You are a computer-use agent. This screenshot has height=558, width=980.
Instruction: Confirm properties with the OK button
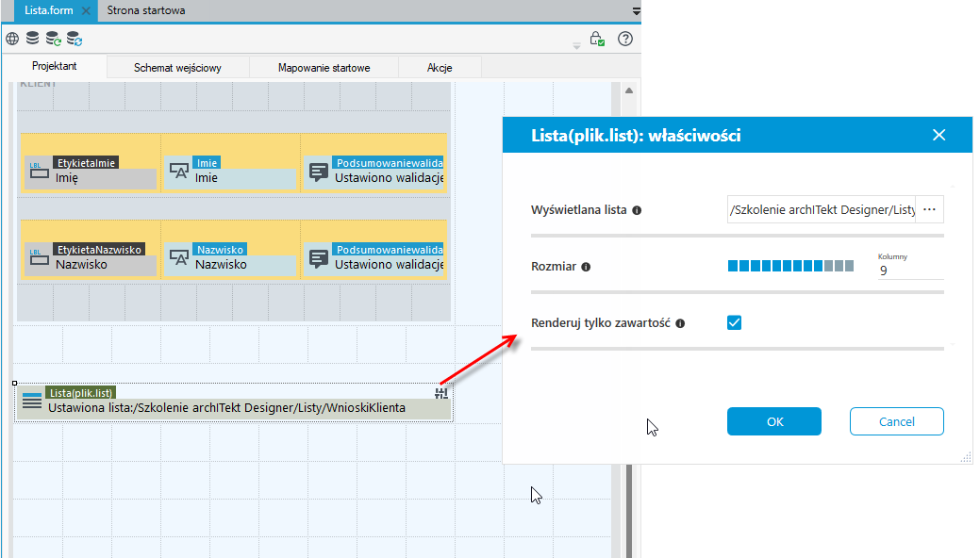coord(773,421)
